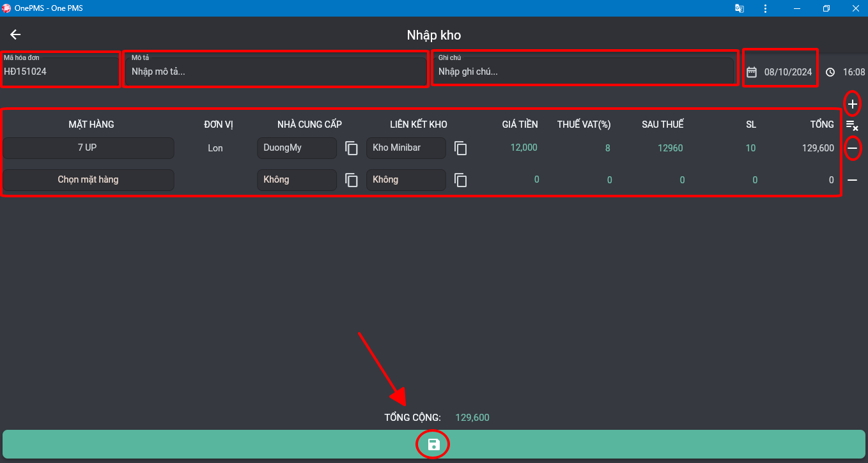This screenshot has height=463, width=868.
Task: Remove the empty Chọn mặt hàng row
Action: (x=852, y=180)
